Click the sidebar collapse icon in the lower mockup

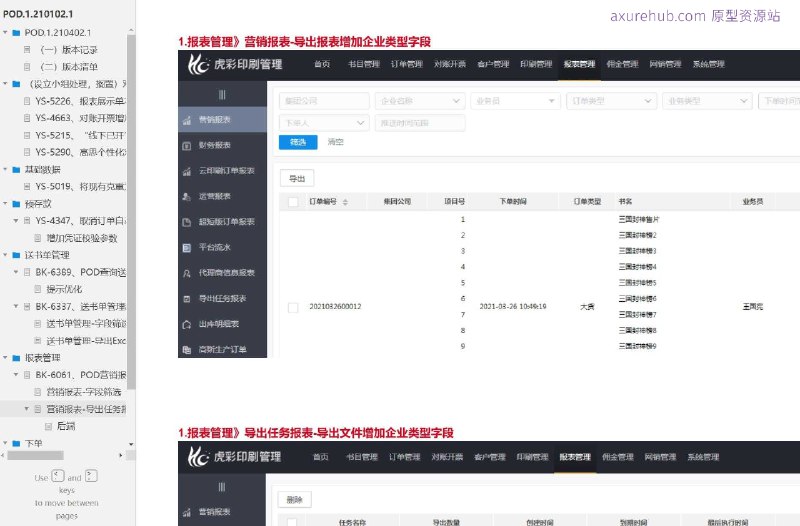pyautogui.click(x=222, y=487)
